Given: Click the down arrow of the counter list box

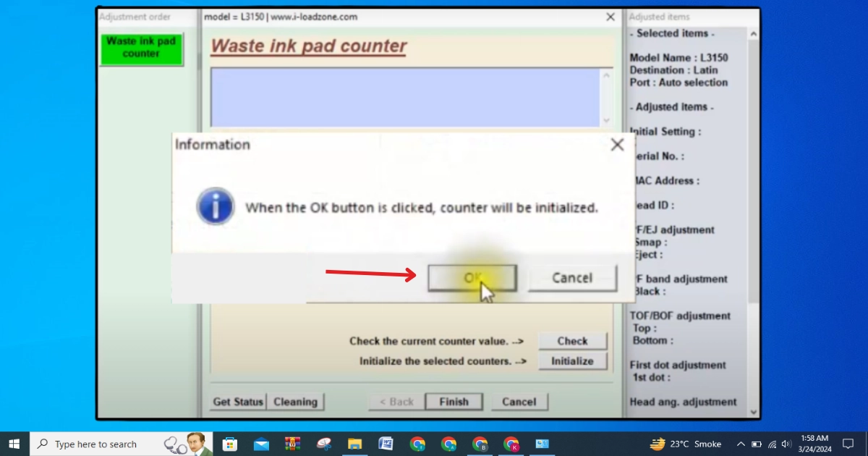Looking at the screenshot, I should click(606, 120).
